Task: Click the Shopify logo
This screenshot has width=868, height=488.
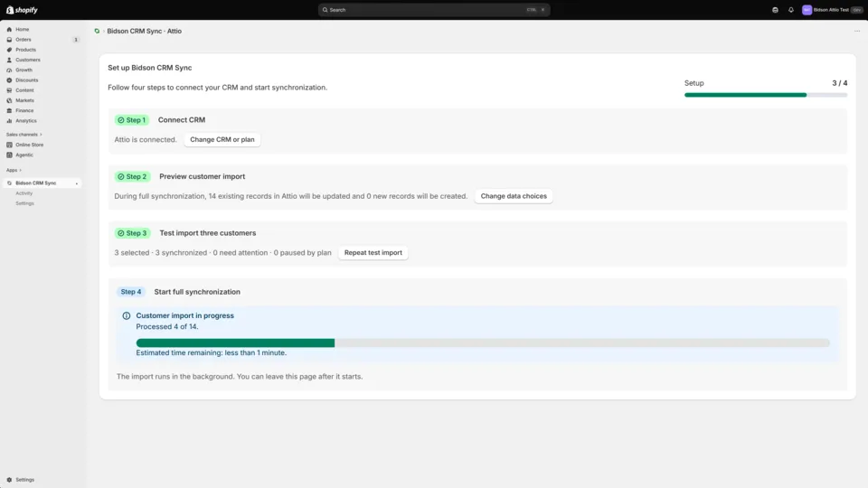Action: tap(22, 10)
